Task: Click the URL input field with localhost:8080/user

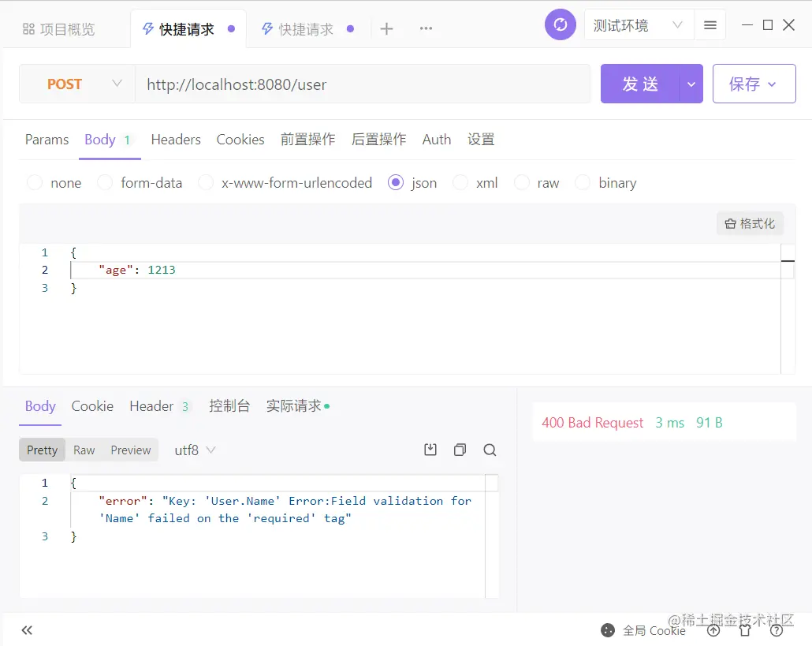Action: click(363, 84)
